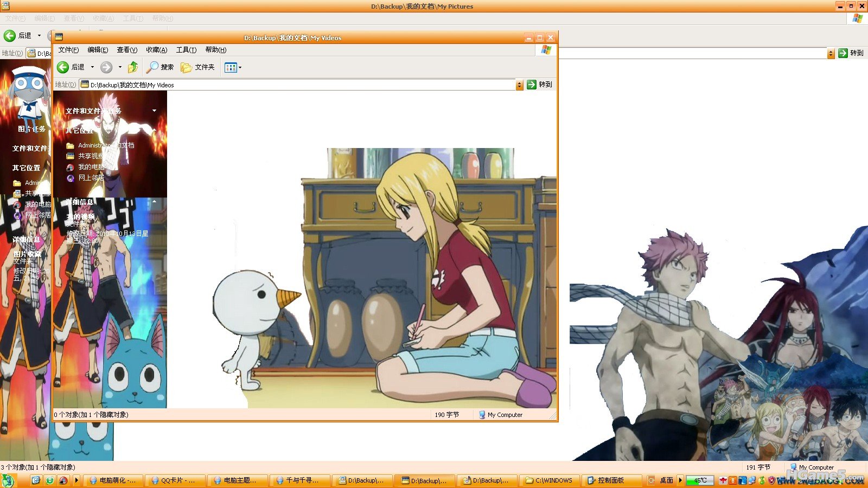The width and height of the screenshot is (868, 488).
Task: Toggle the Folders (文件夹) pane
Action: click(198, 67)
